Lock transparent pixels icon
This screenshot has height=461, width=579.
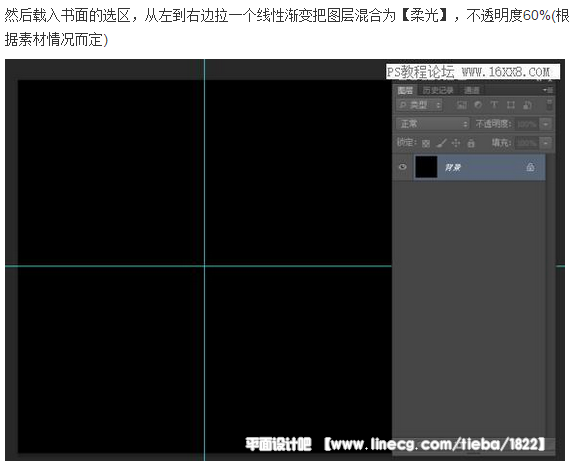(426, 143)
